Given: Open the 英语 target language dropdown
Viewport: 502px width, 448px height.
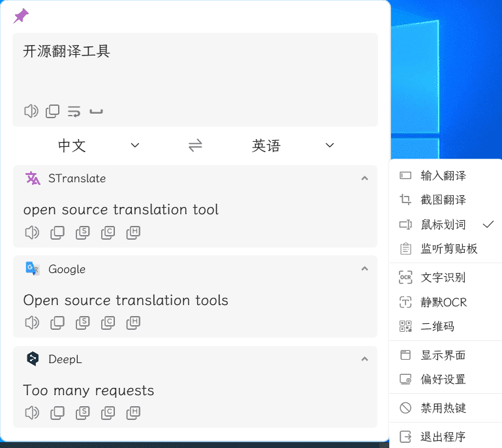Looking at the screenshot, I should coord(293,145).
